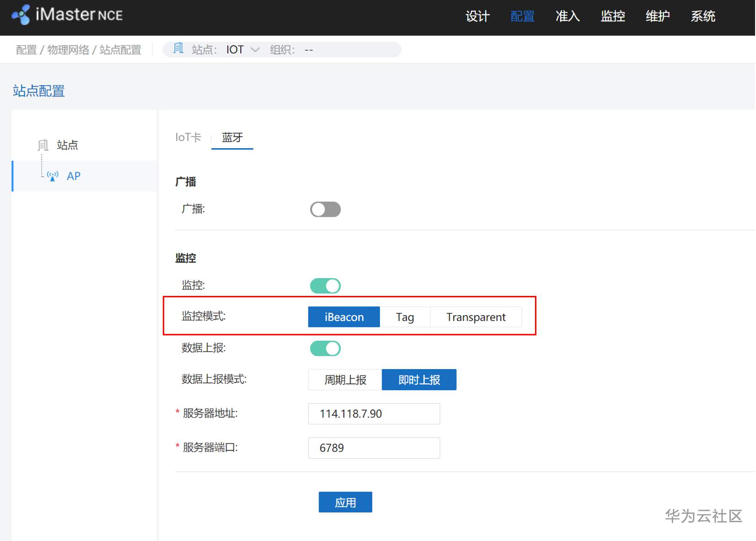Click the 组织: -- field
This screenshot has width=756, height=541.
point(292,50)
